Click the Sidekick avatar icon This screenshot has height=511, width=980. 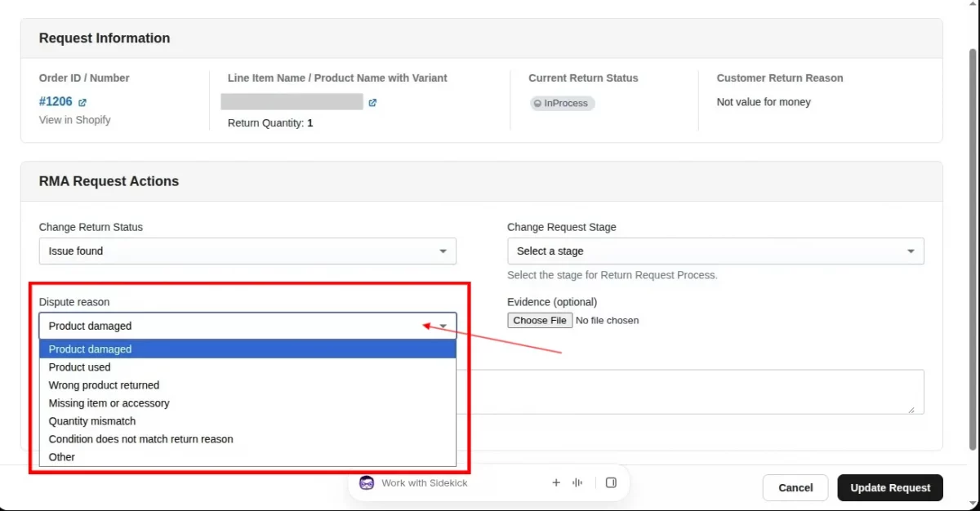[367, 482]
